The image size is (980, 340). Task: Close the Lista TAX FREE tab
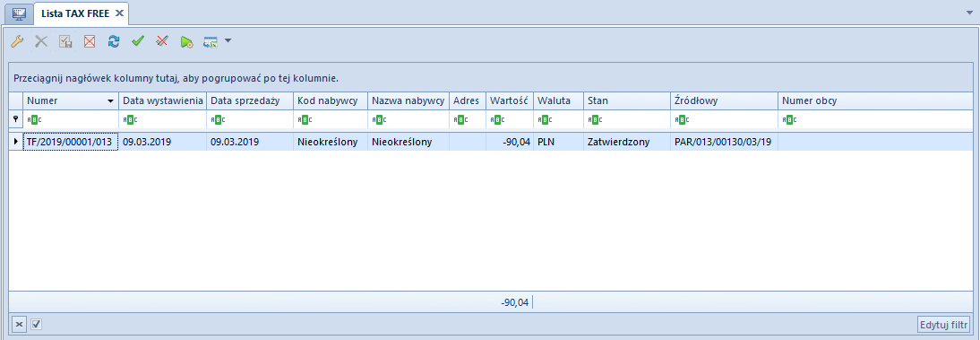pyautogui.click(x=119, y=13)
